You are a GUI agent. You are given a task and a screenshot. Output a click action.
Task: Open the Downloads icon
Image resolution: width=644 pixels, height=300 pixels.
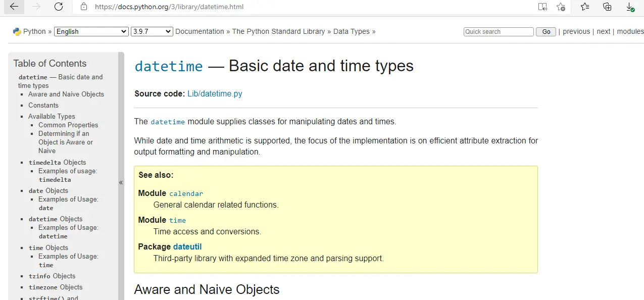630,7
